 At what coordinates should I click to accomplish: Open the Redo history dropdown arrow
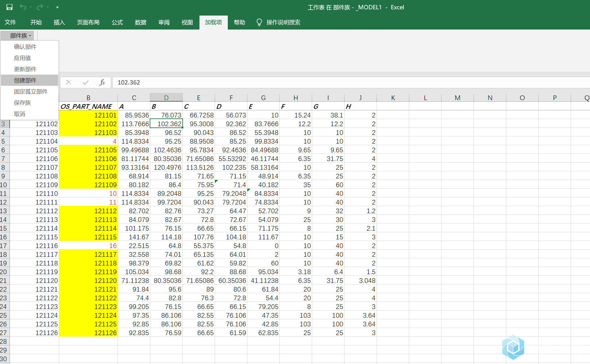(x=48, y=7)
